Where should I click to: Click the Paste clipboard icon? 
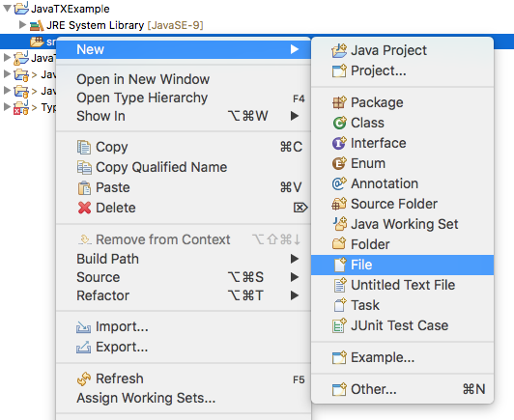click(x=84, y=187)
